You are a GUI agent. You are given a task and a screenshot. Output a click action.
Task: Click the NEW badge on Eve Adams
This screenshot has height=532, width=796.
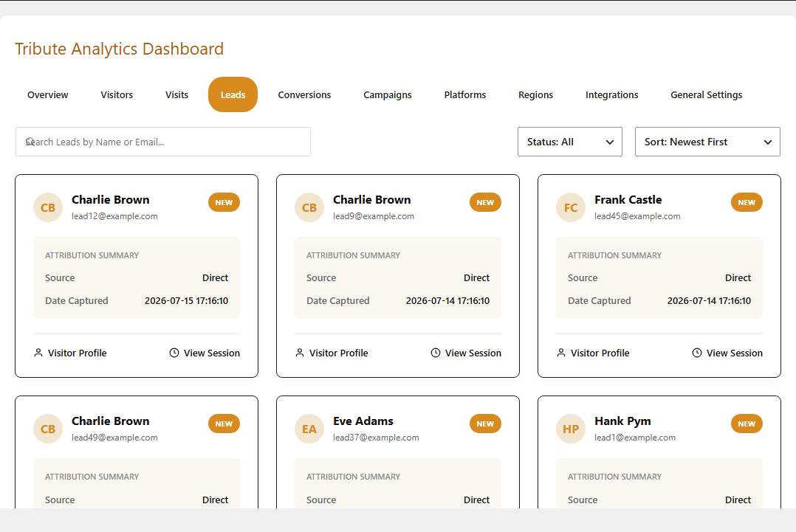[485, 424]
